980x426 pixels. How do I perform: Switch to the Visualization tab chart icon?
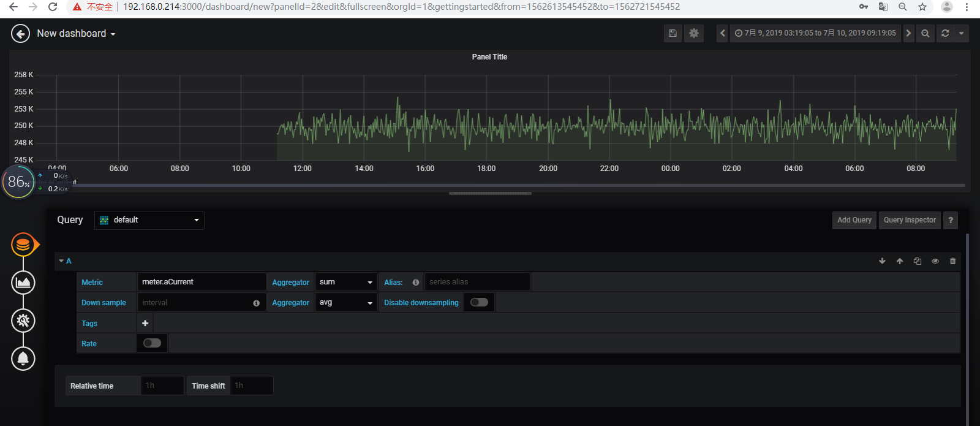tap(23, 283)
